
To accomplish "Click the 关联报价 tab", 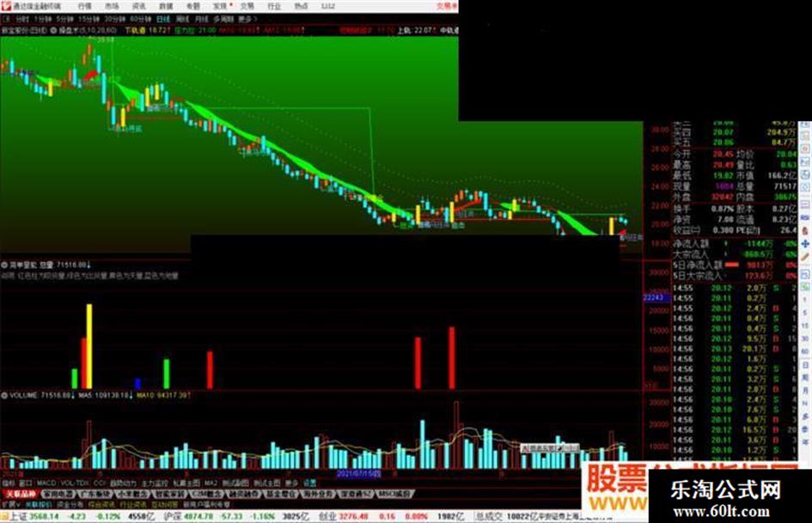I will click(x=39, y=504).
